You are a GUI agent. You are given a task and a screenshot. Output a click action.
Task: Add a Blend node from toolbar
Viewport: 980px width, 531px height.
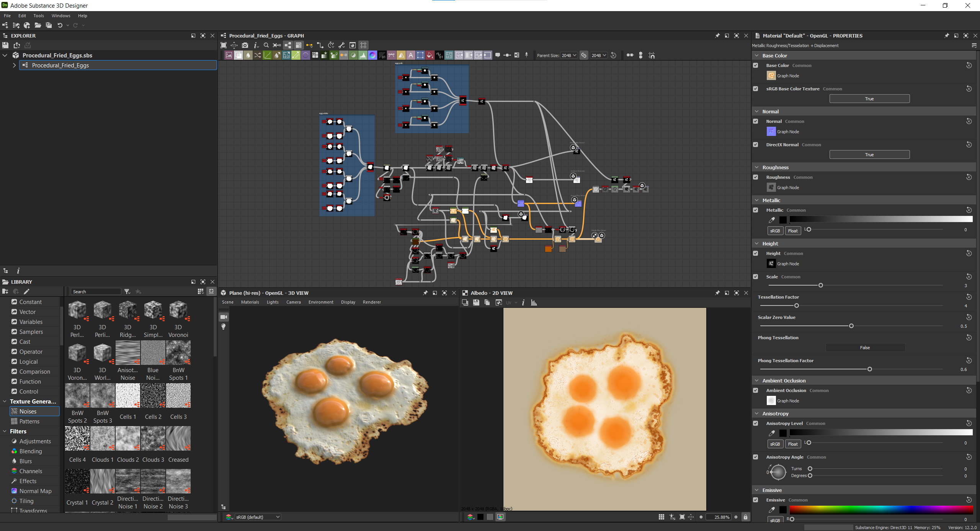click(238, 55)
